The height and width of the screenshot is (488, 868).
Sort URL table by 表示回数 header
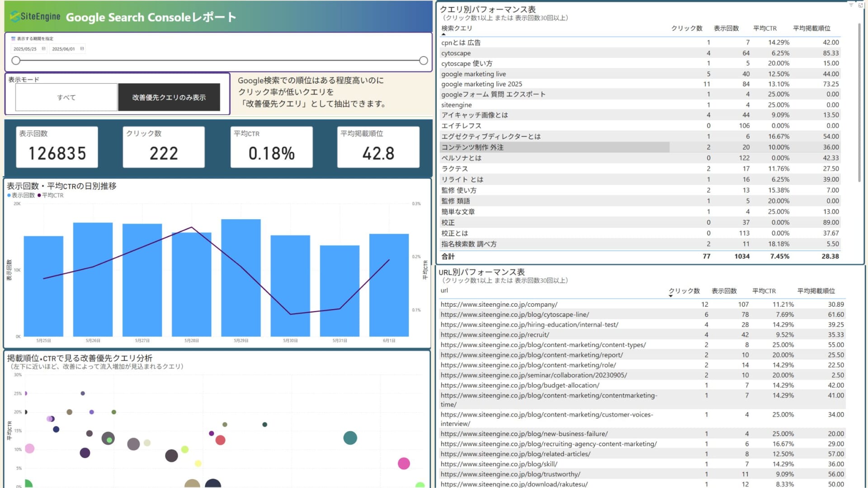point(724,291)
